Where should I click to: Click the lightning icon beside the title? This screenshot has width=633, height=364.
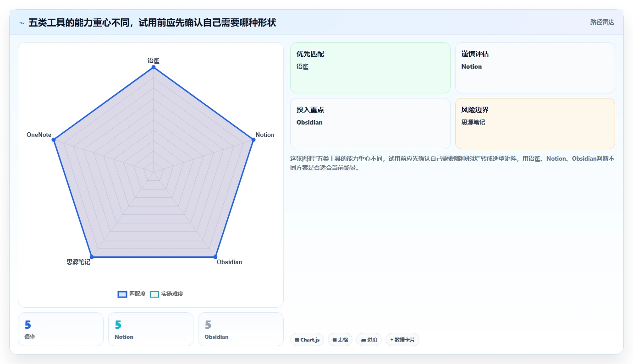[22, 22]
